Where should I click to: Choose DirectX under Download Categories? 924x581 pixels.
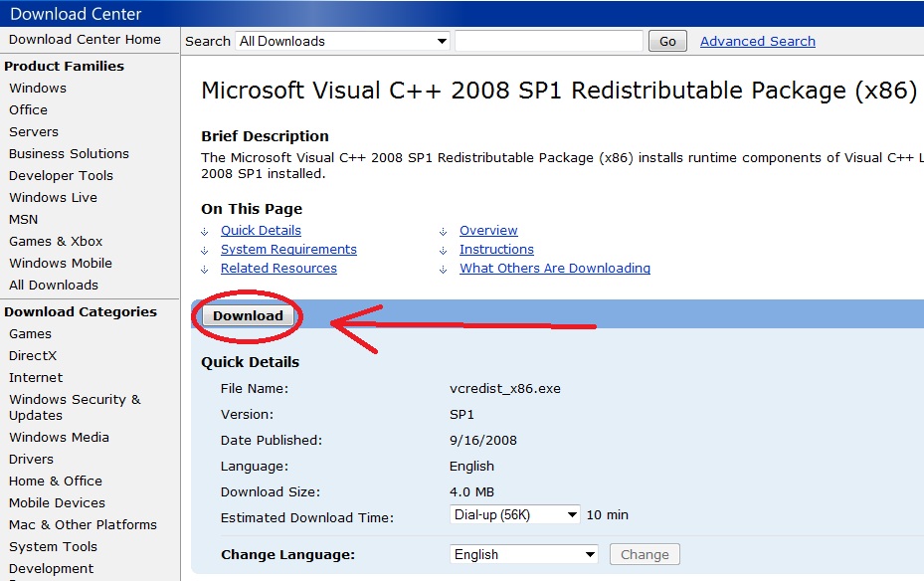[33, 355]
